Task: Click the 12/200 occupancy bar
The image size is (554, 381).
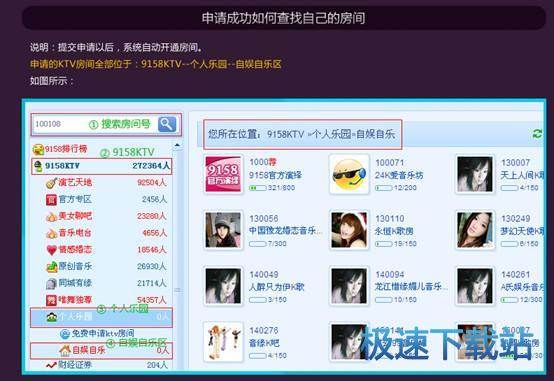Action: point(384,188)
